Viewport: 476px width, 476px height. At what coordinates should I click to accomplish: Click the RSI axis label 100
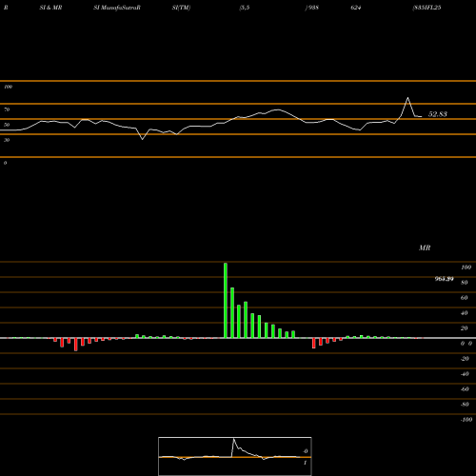(x=8, y=87)
